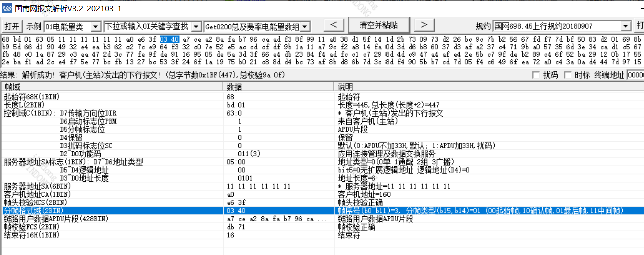Click the 帧域 column header
644x255 pixels.
click(x=111, y=87)
